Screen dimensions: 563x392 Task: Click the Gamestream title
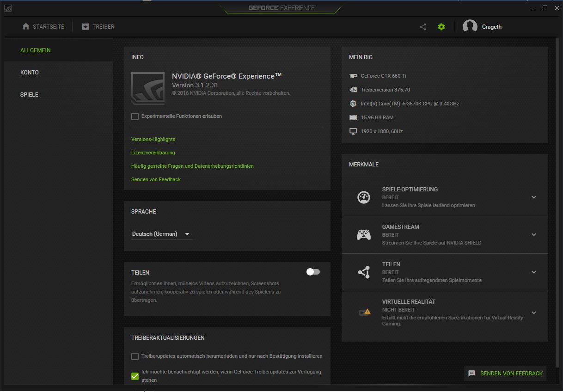point(401,227)
